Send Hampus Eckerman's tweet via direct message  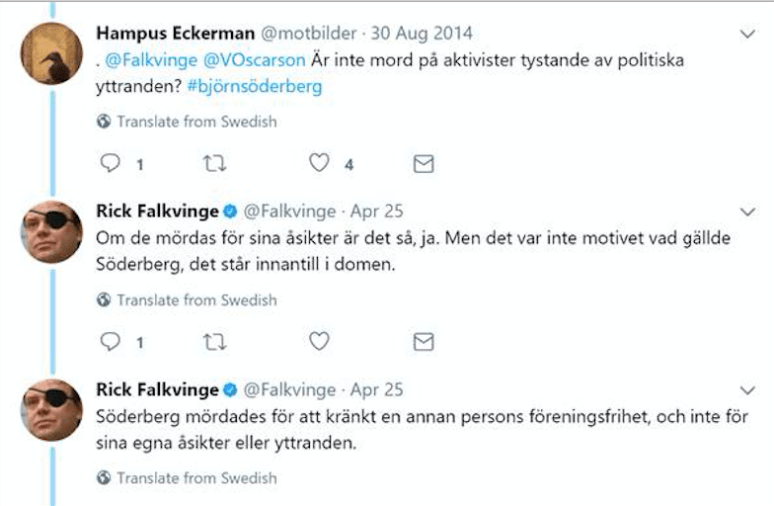424,164
